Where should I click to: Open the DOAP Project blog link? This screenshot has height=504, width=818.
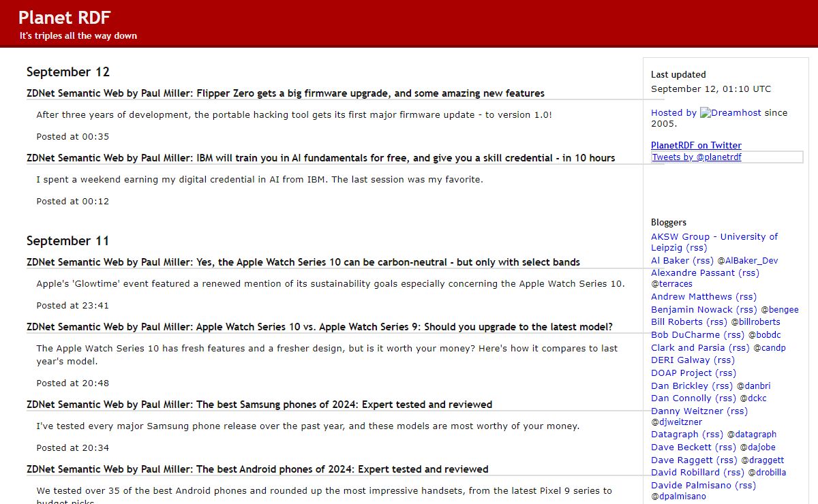[x=681, y=373]
